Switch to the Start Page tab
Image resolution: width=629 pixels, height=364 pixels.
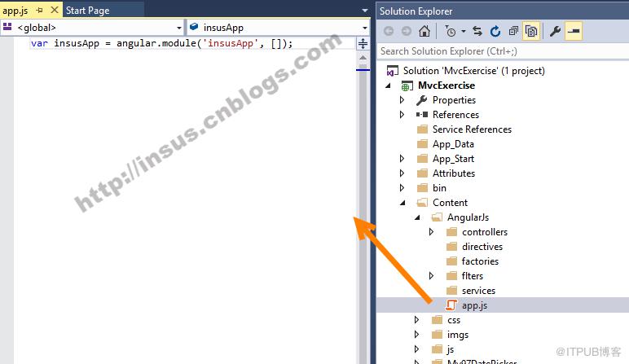[x=87, y=11]
